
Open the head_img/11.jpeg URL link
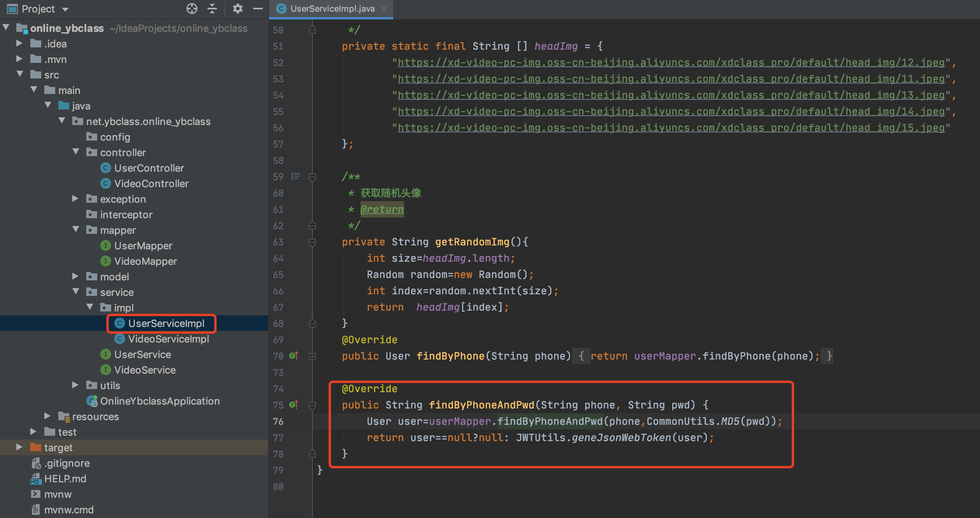(671, 79)
